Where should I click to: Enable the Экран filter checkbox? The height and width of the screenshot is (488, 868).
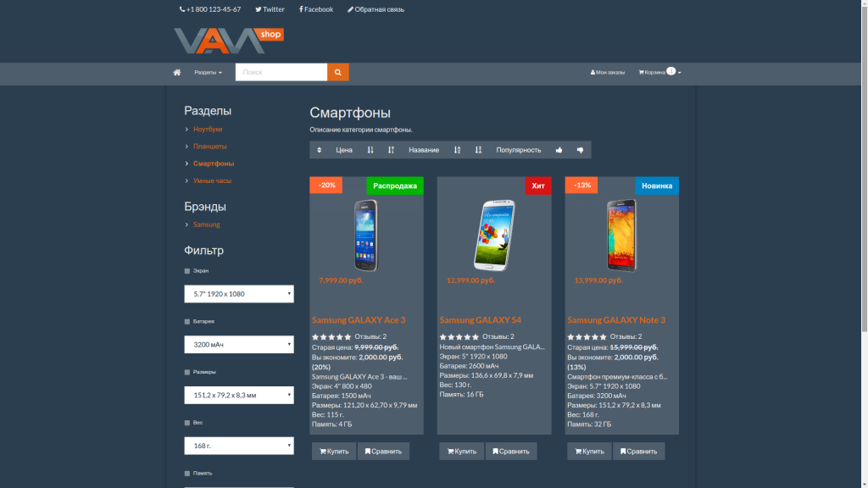pyautogui.click(x=187, y=271)
